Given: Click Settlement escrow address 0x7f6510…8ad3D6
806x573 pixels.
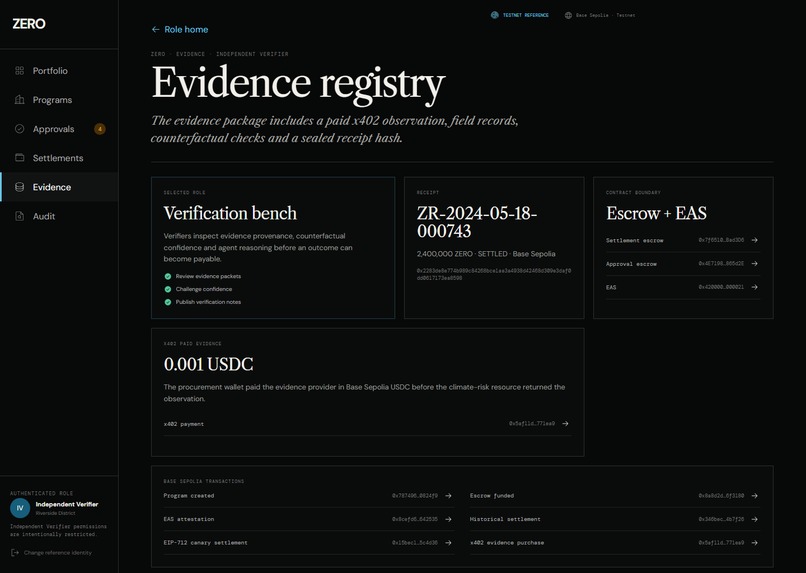Looking at the screenshot, I should point(721,240).
